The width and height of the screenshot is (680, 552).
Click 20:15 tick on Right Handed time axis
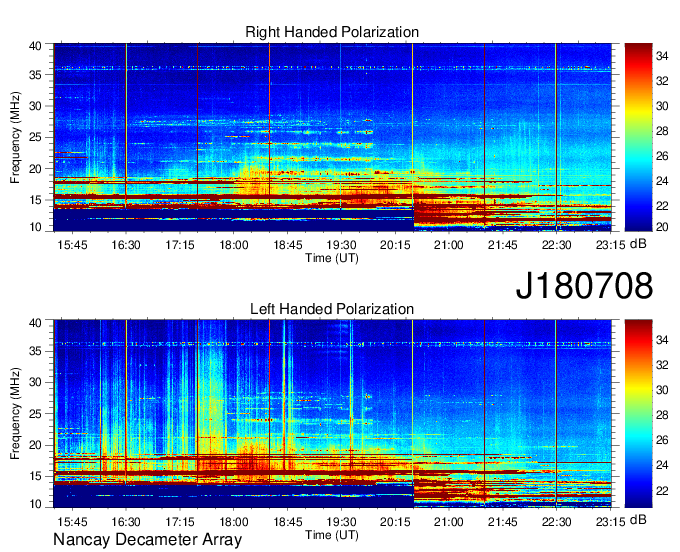pyautogui.click(x=395, y=245)
